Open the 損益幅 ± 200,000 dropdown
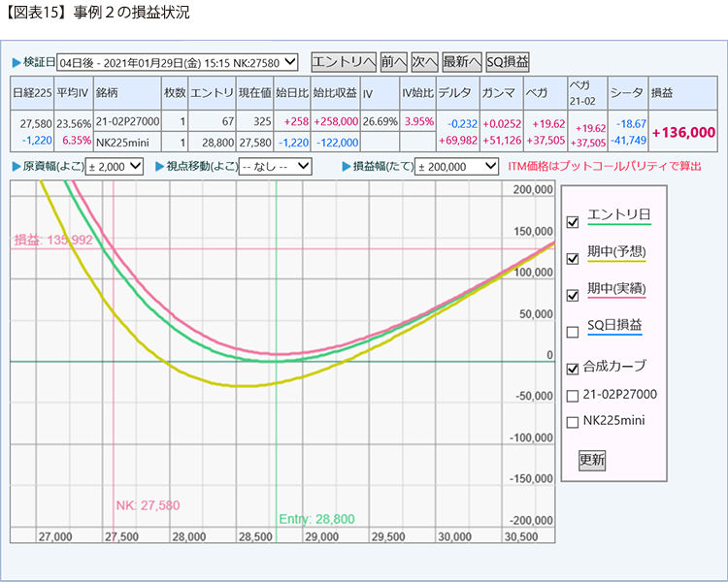The width and height of the screenshot is (728, 582). (x=456, y=167)
